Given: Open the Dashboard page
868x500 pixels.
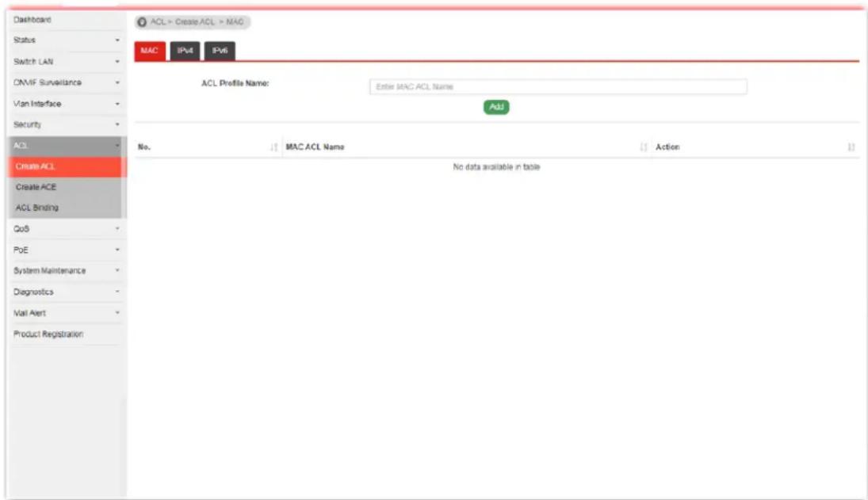Looking at the screenshot, I should tap(33, 20).
